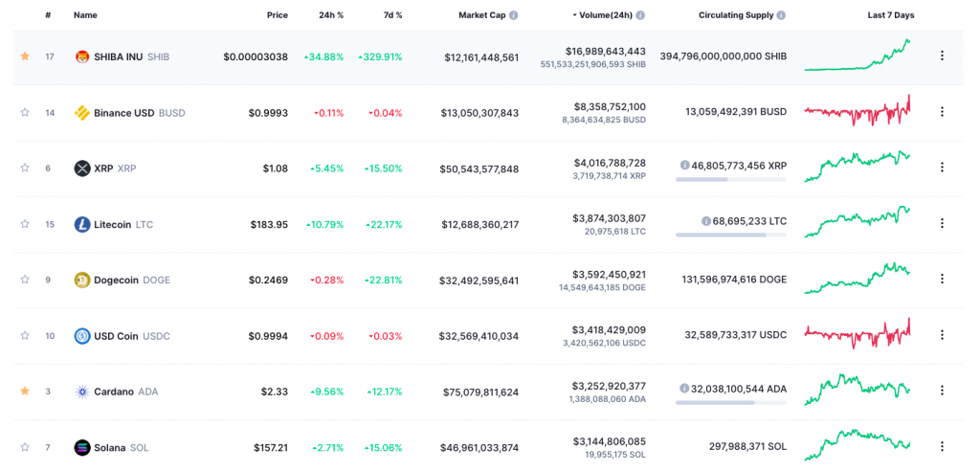Sort by Market Cap column header
This screenshot has width=980, height=472.
(x=482, y=15)
